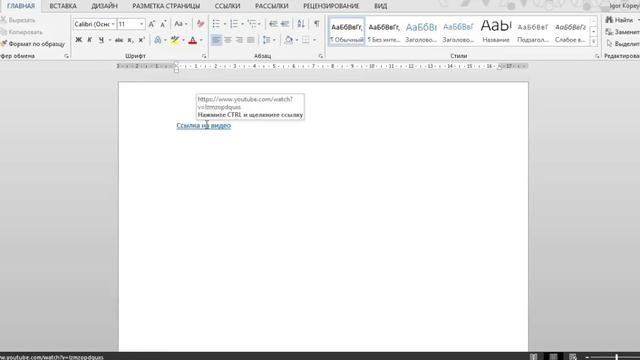Open the Clipboard pane launcher
This screenshot has height=360, width=640.
point(66,56)
